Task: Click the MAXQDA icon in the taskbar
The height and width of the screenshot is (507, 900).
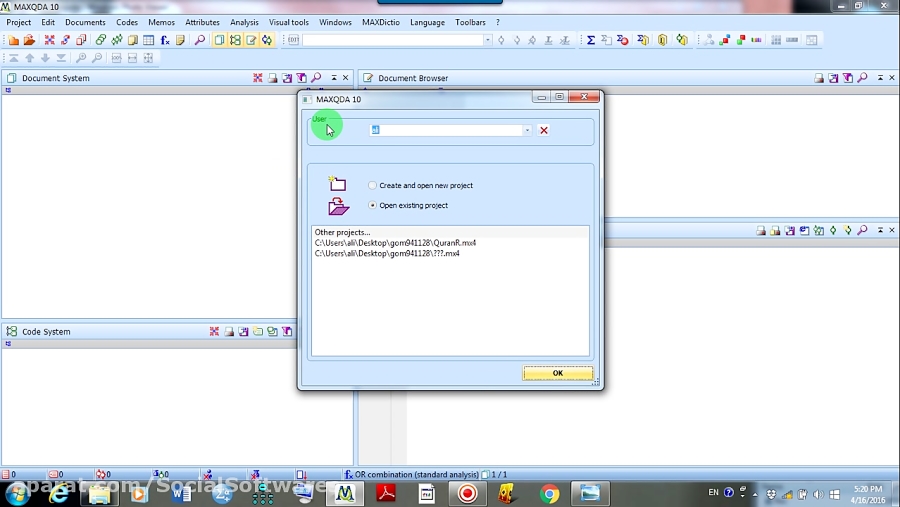Action: click(x=345, y=494)
